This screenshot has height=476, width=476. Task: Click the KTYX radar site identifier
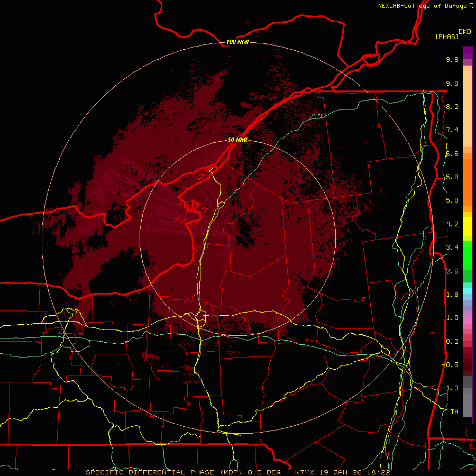coord(304,472)
